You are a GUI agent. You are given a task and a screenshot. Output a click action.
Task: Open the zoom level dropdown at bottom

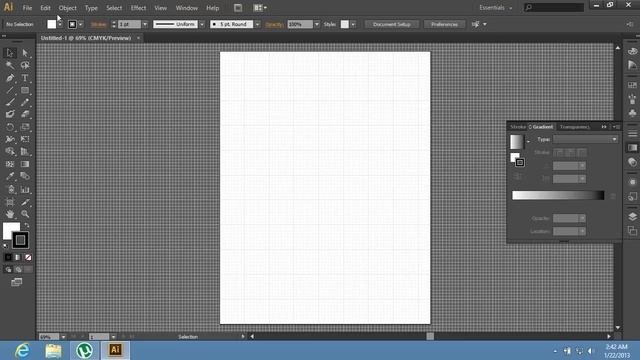[63, 337]
